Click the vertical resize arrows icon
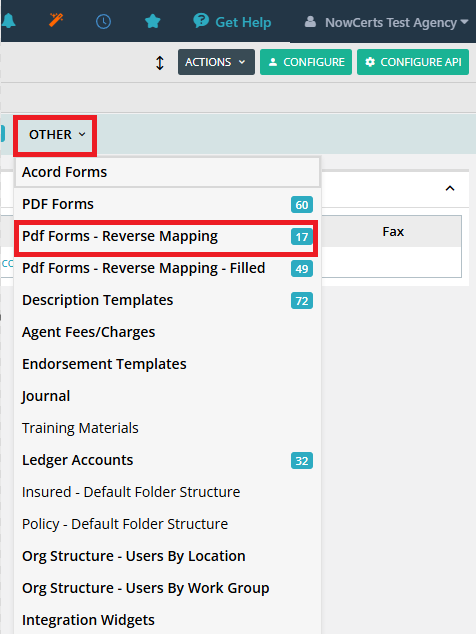The width and height of the screenshot is (476, 634). click(160, 63)
